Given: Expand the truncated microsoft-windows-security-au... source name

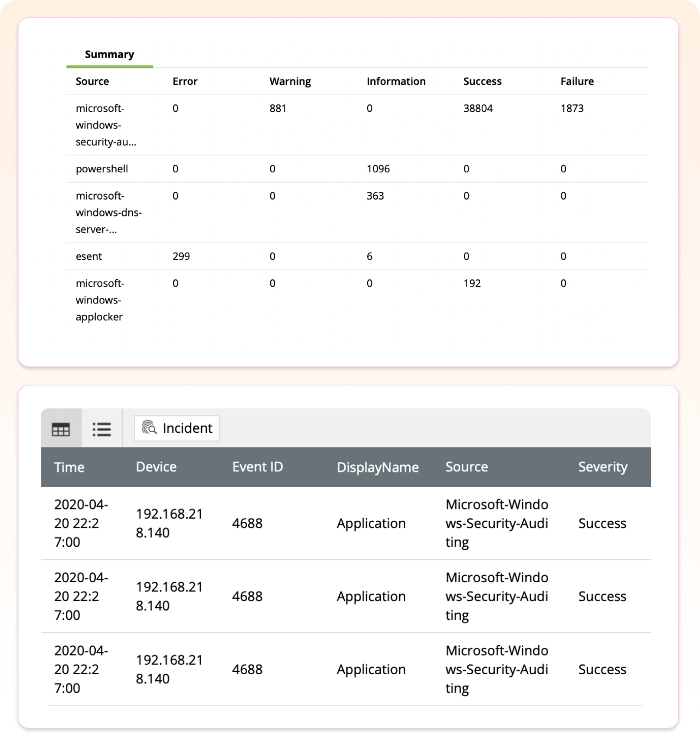Looking at the screenshot, I should coord(105,124).
